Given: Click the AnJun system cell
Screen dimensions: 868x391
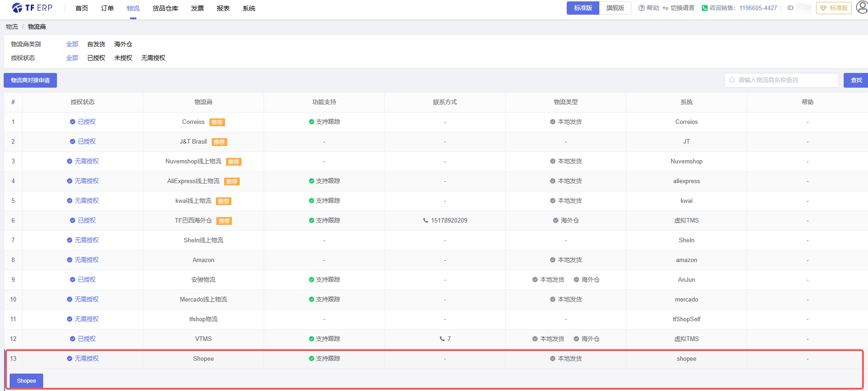Looking at the screenshot, I should click(687, 279).
